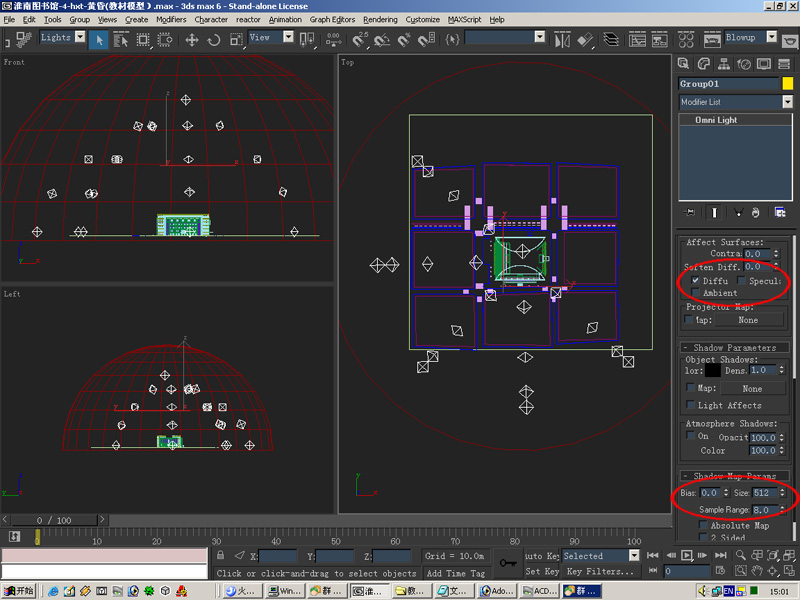Click the yellow Group01 object color swatch

tap(787, 84)
